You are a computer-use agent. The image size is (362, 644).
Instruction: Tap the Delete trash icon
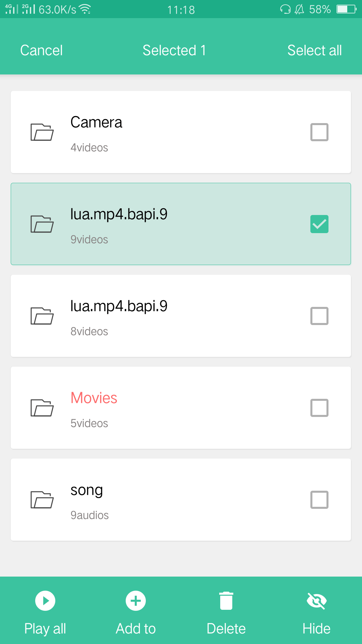[226, 600]
